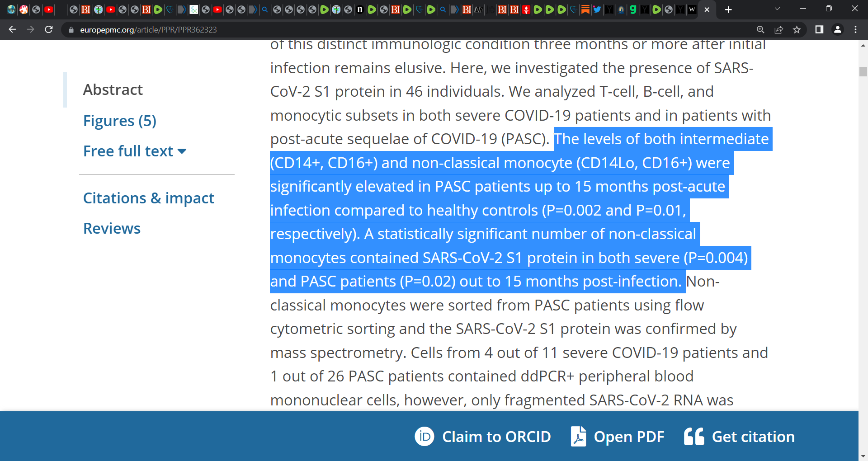Open the browser zoom magnifier icon

coord(760,30)
